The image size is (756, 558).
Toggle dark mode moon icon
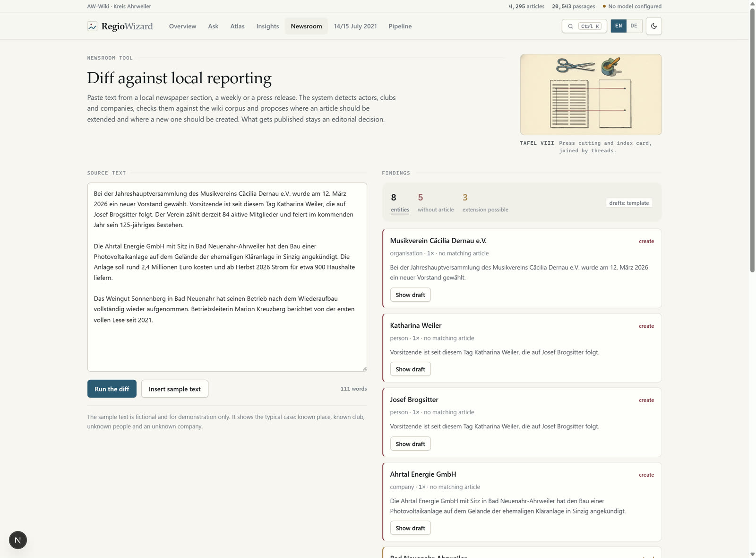(654, 26)
